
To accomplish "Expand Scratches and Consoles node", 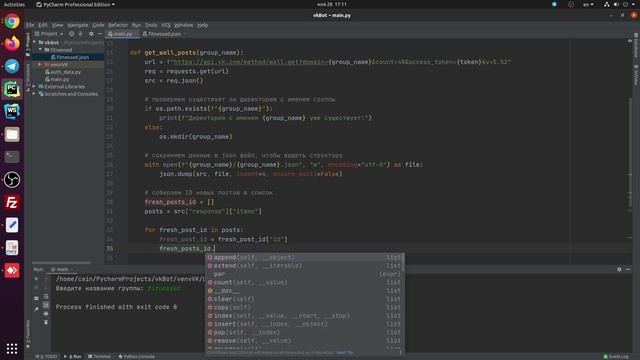I will pos(34,94).
